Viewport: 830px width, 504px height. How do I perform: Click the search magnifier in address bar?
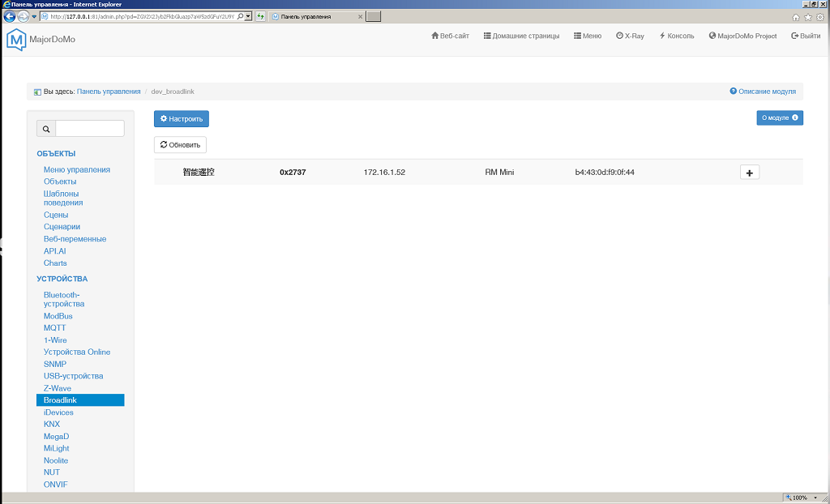pyautogui.click(x=240, y=16)
